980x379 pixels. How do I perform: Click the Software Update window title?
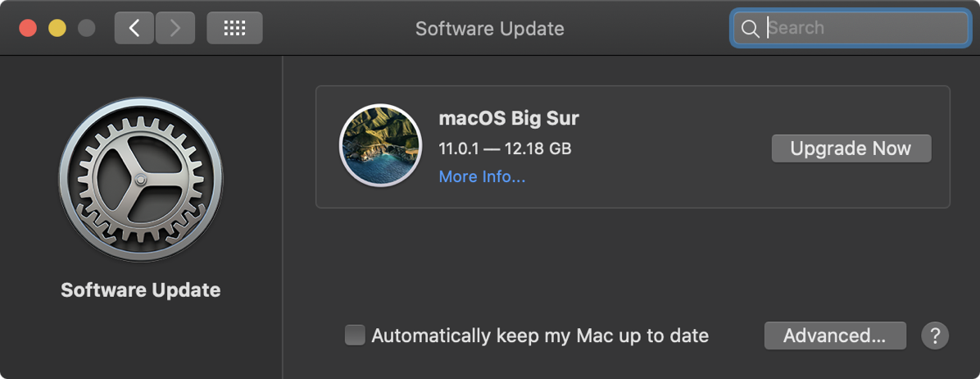pyautogui.click(x=489, y=29)
